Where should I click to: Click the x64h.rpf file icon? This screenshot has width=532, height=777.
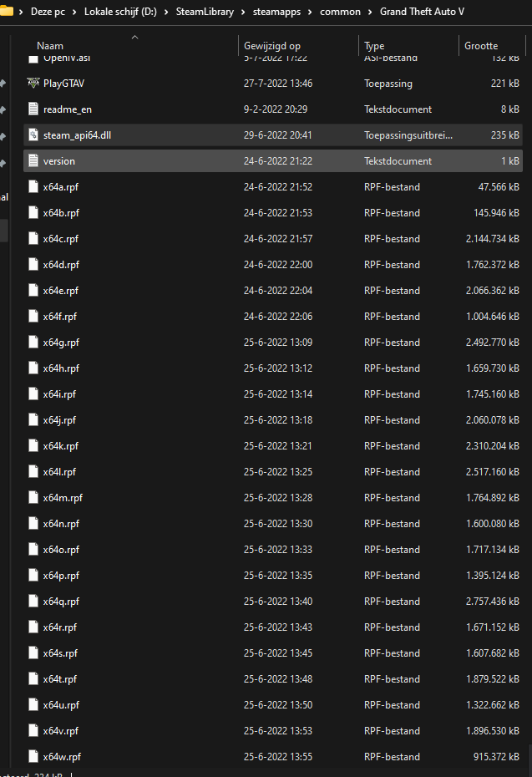(33, 368)
